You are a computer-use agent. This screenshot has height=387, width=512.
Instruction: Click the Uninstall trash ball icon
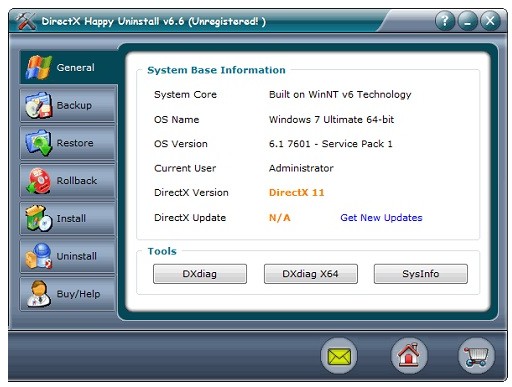pyautogui.click(x=39, y=256)
